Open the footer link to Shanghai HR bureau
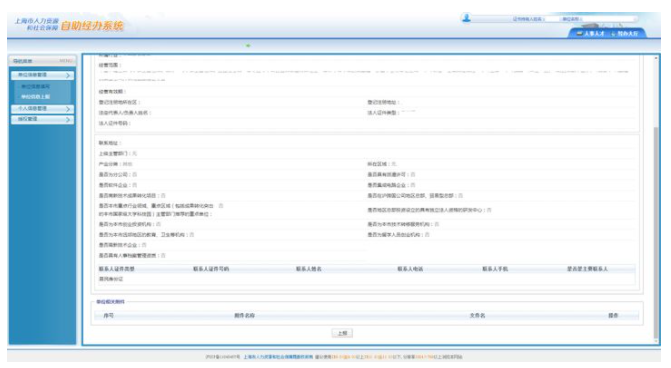 pyautogui.click(x=278, y=357)
